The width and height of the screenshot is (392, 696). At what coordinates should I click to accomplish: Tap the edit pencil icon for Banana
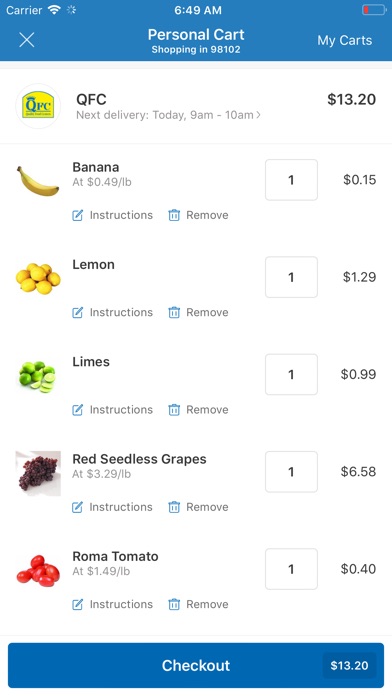tap(77, 215)
